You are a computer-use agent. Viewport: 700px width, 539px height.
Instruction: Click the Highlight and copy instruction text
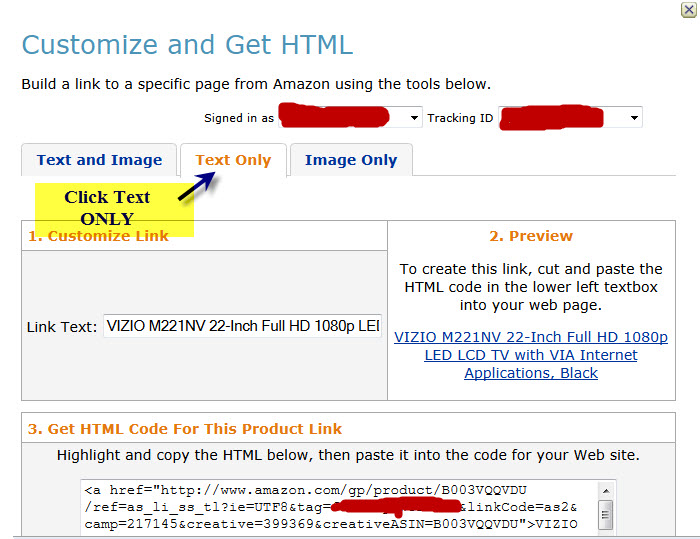[348, 455]
